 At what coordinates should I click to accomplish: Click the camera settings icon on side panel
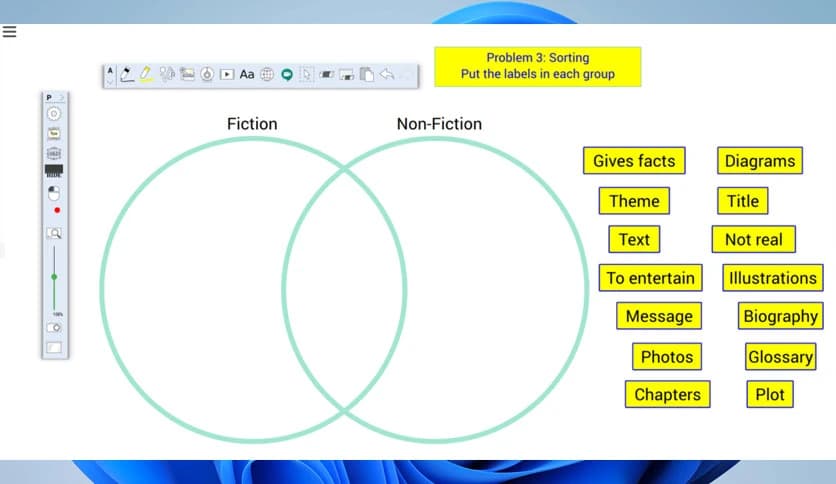[x=54, y=327]
